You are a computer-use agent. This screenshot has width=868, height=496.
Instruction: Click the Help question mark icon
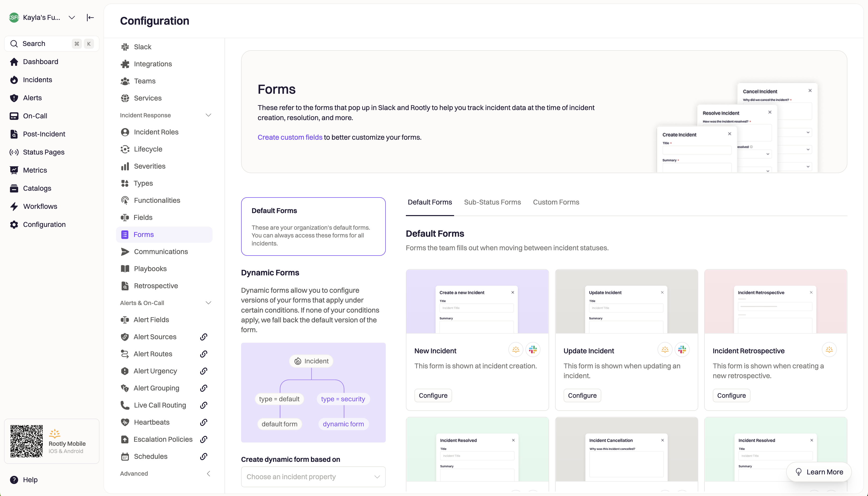click(14, 480)
